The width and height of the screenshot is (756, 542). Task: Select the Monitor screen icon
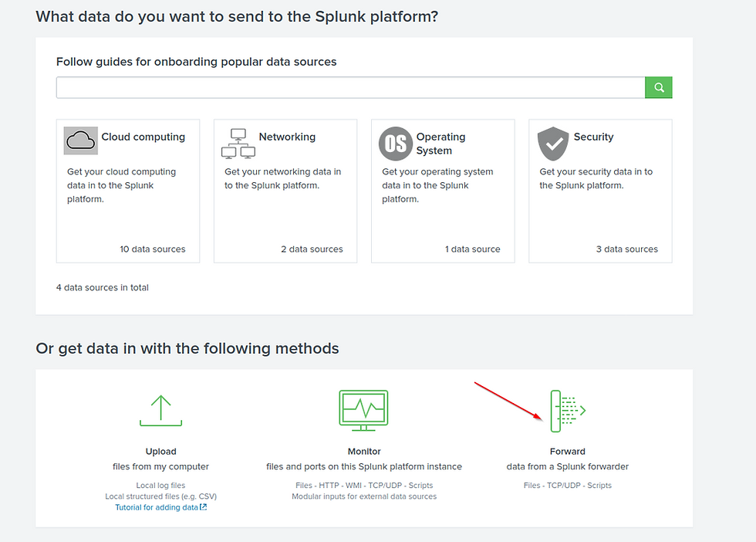(x=364, y=408)
